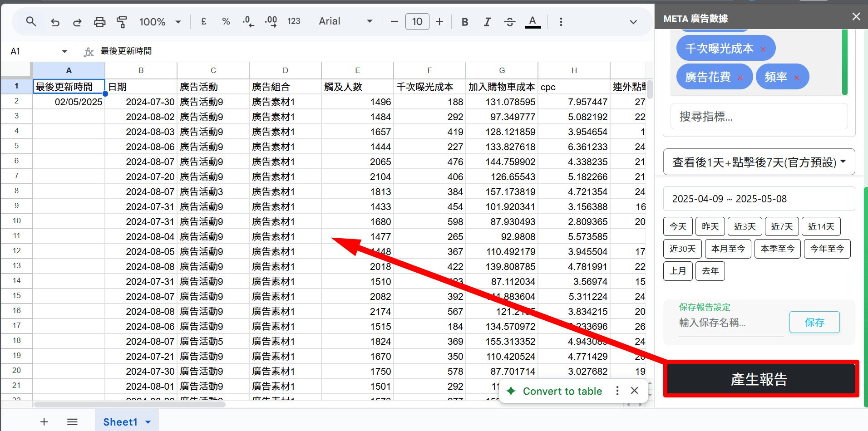Remove the 頻率 metric tag
Image resolution: width=868 pixels, height=431 pixels.
(797, 78)
